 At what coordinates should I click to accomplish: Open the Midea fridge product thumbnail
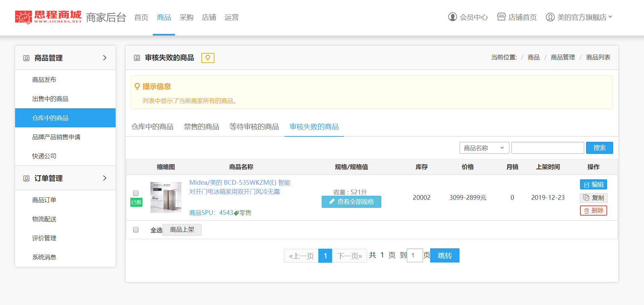pos(166,197)
